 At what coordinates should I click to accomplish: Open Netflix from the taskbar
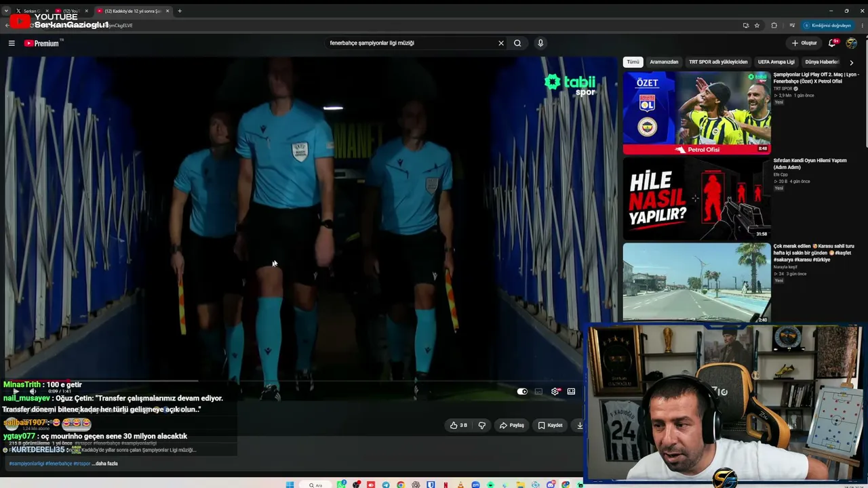click(x=446, y=485)
